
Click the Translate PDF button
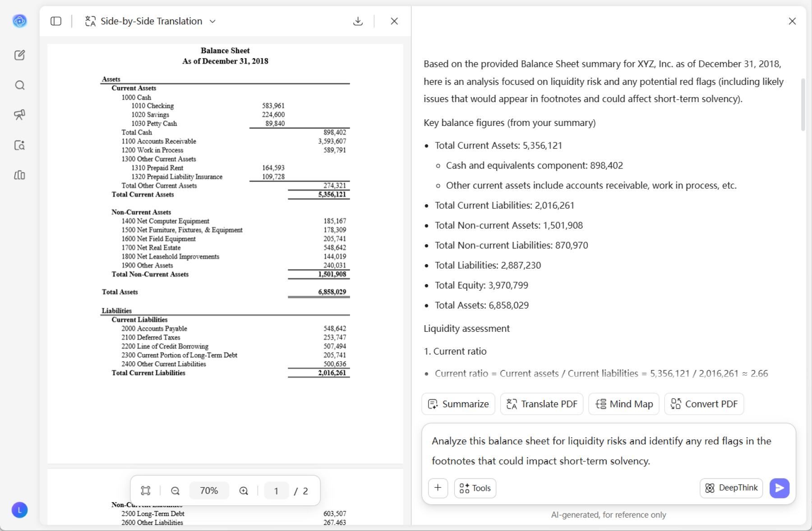(542, 404)
